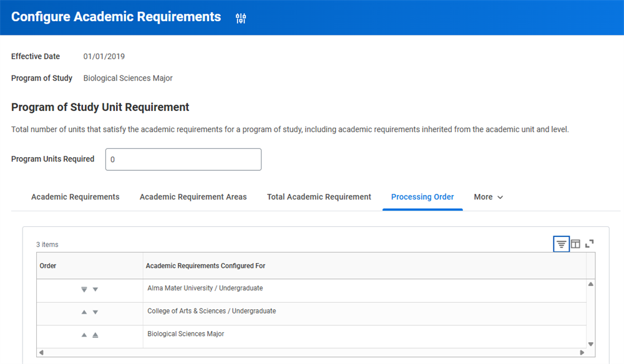Select the Alma Mater University / Undergraduate cell
The height and width of the screenshot is (364, 624).
point(364,290)
